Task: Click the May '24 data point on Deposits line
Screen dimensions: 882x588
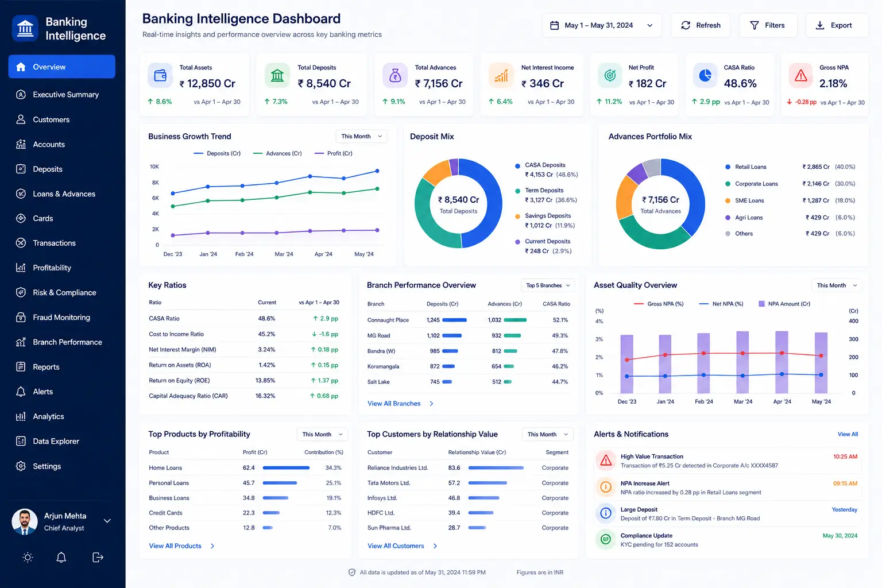Action: coord(377,171)
